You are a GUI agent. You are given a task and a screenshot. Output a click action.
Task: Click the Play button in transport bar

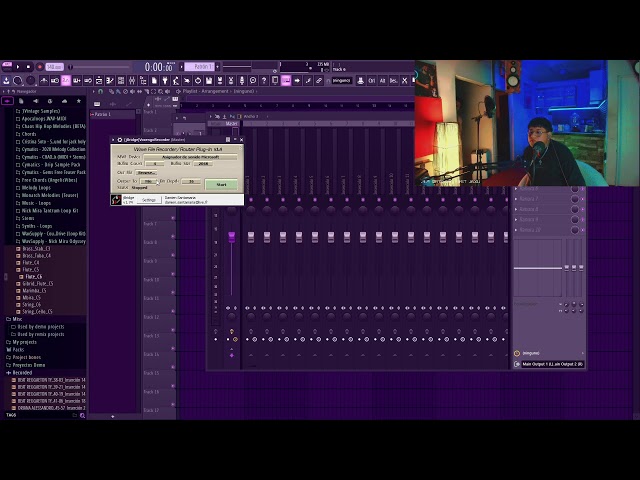coord(18,67)
